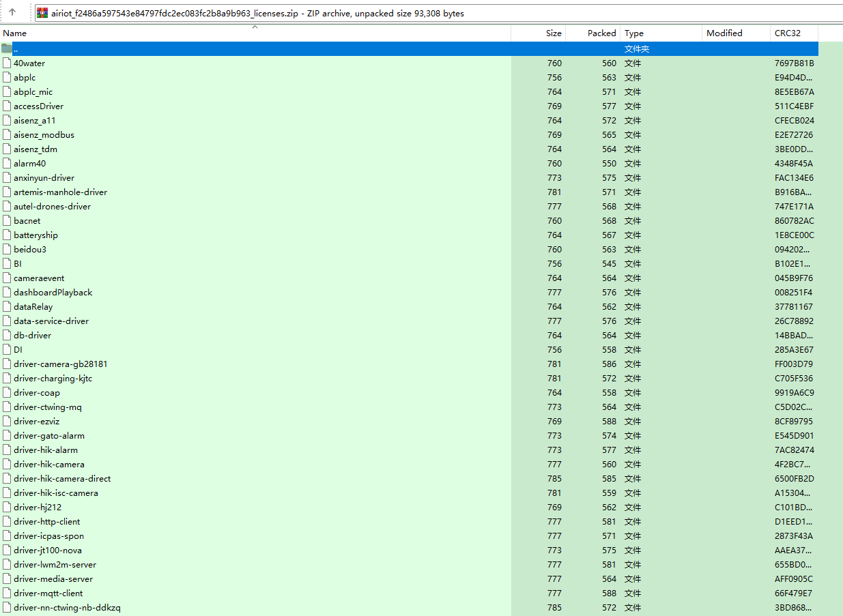Click the WinRAR archive icon in address bar
This screenshot has width=843, height=616.
pos(42,13)
